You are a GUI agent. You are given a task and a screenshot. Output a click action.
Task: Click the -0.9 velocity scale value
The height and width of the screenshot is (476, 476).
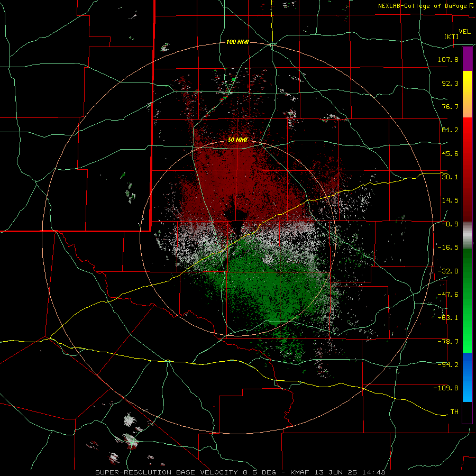tap(450, 224)
